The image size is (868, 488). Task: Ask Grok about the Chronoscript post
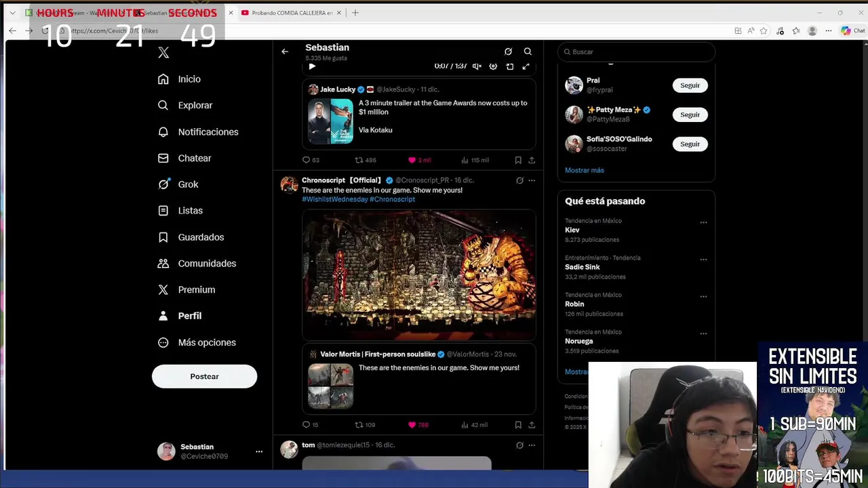(x=519, y=180)
